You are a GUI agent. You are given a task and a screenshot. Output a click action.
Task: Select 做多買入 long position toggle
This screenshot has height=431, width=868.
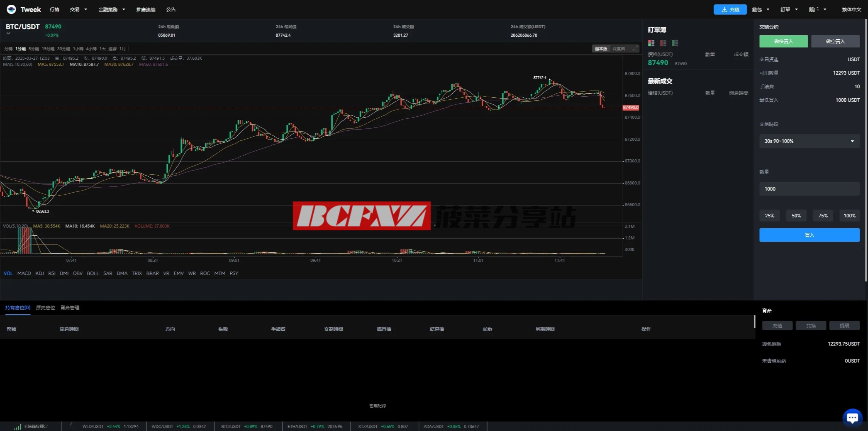783,41
